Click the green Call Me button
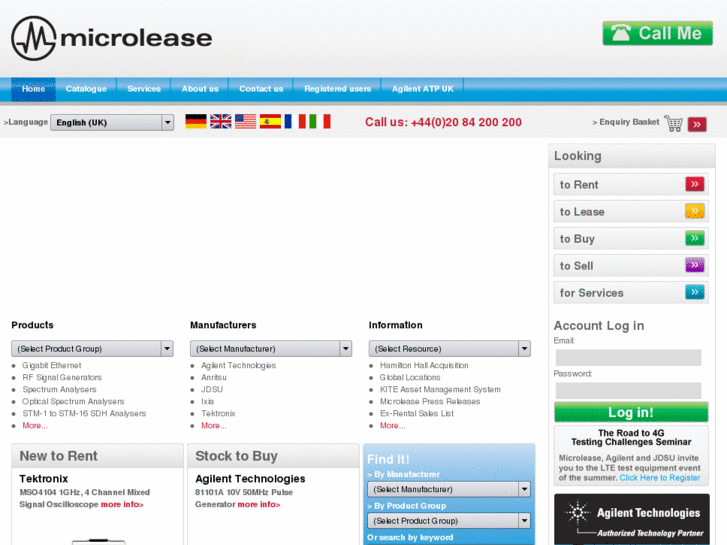Viewport: 727px width, 545px height. pos(657,33)
